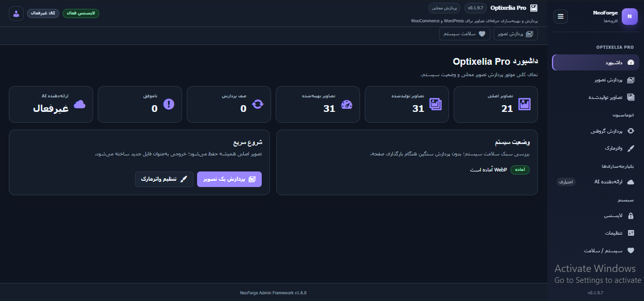The width and height of the screenshot is (644, 301).
Task: Open ارائه‌دهنده AI sidebar item
Action: 596,182
